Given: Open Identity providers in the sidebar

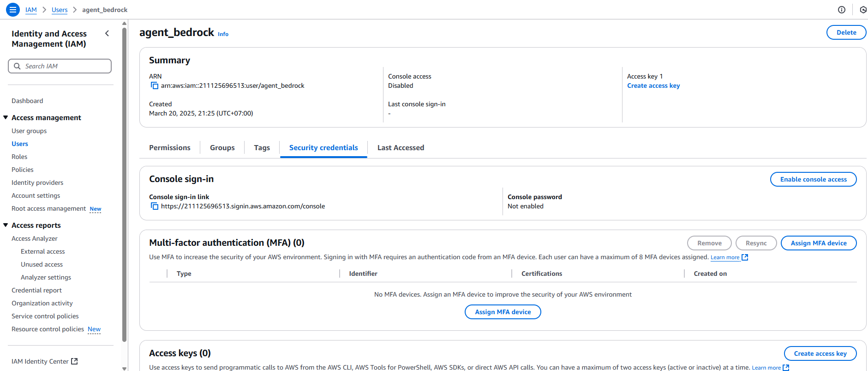Looking at the screenshot, I should click(x=37, y=182).
